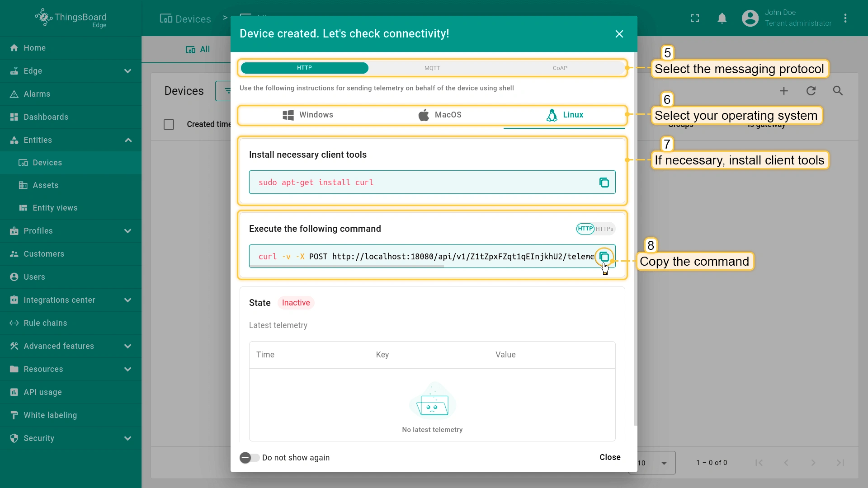Open the notifications bell

(x=722, y=18)
